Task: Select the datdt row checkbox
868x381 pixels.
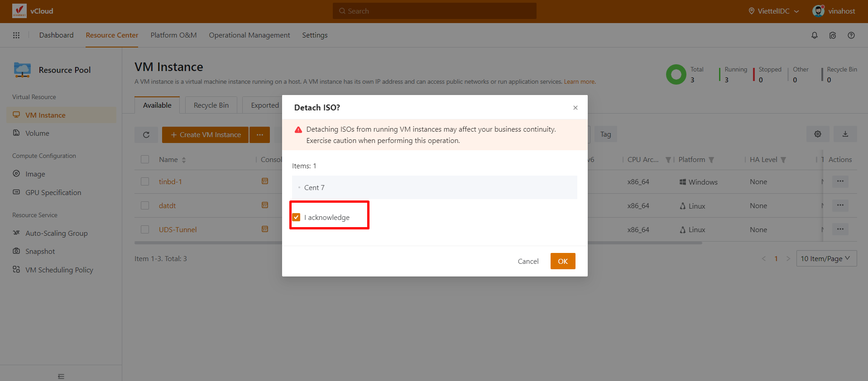Action: click(145, 205)
